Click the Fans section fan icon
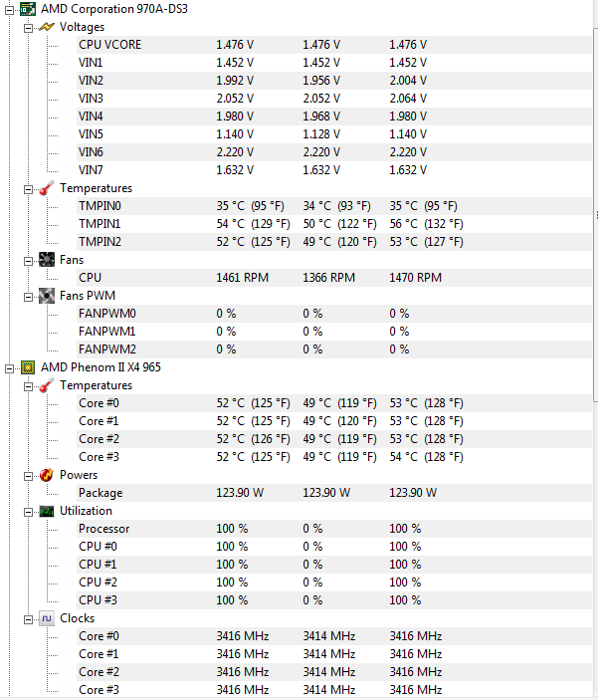The image size is (598, 700). tap(46, 260)
